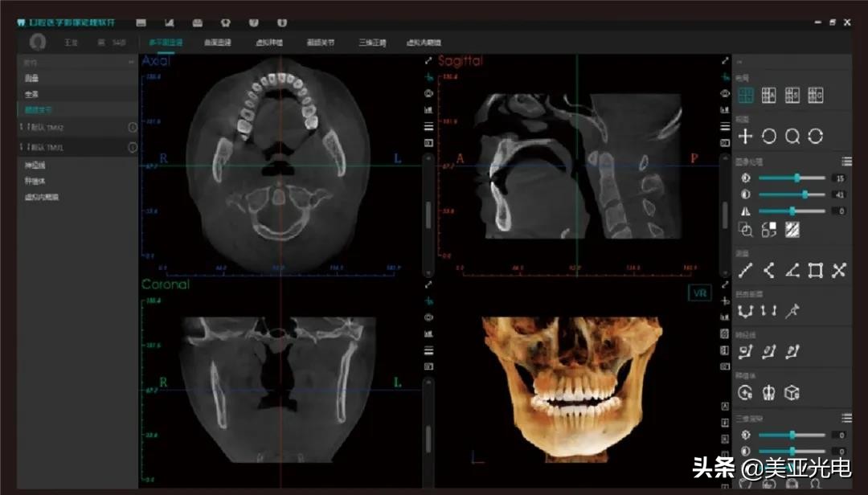Collapse the right tool panel header arrow

pos(739,62)
